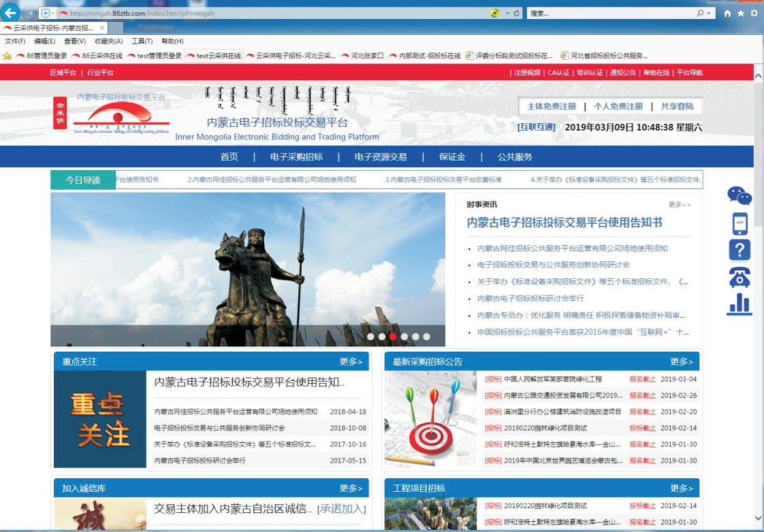Open the 工具(T) menu
764x532 pixels.
click(x=142, y=41)
